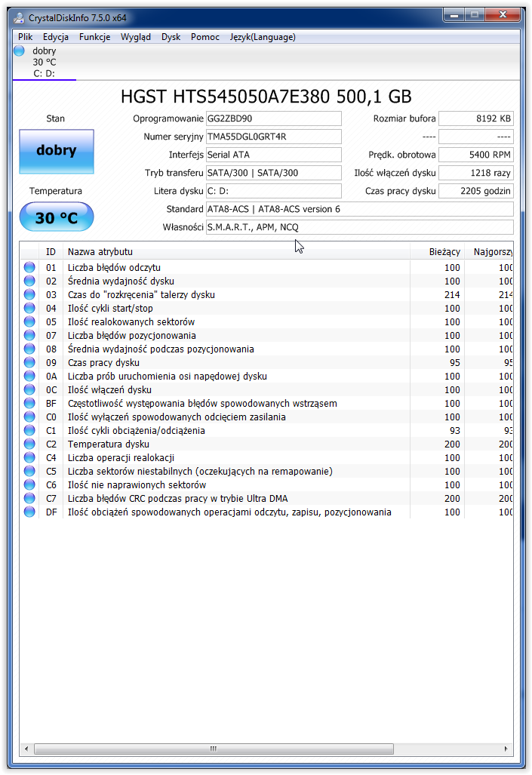
Task: Select row 'Ilość cykli start/stop'
Action: pyautogui.click(x=266, y=308)
